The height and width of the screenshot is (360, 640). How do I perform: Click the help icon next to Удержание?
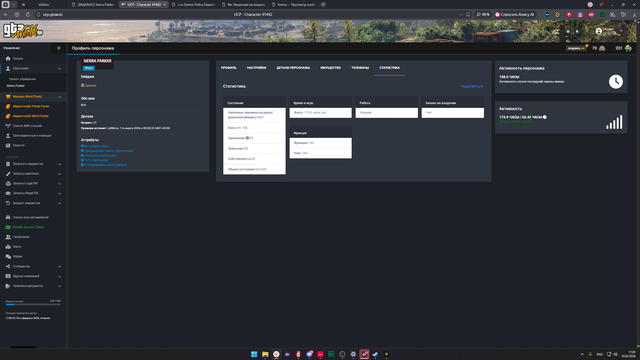coord(247,138)
